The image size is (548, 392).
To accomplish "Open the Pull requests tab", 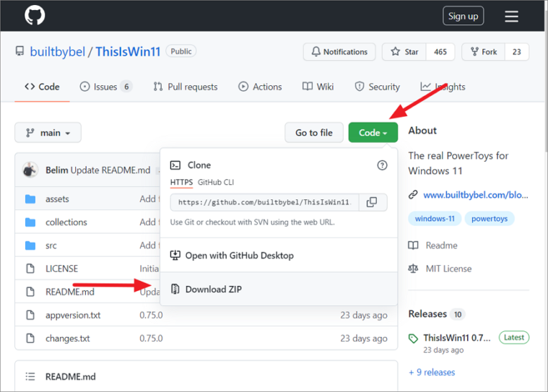I will (x=186, y=87).
